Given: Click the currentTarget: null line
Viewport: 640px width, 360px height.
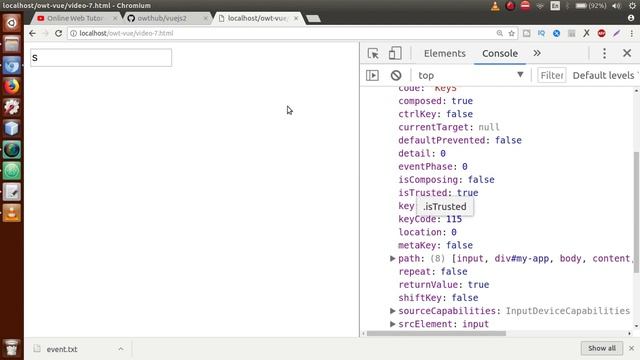Looking at the screenshot, I should click(x=449, y=127).
